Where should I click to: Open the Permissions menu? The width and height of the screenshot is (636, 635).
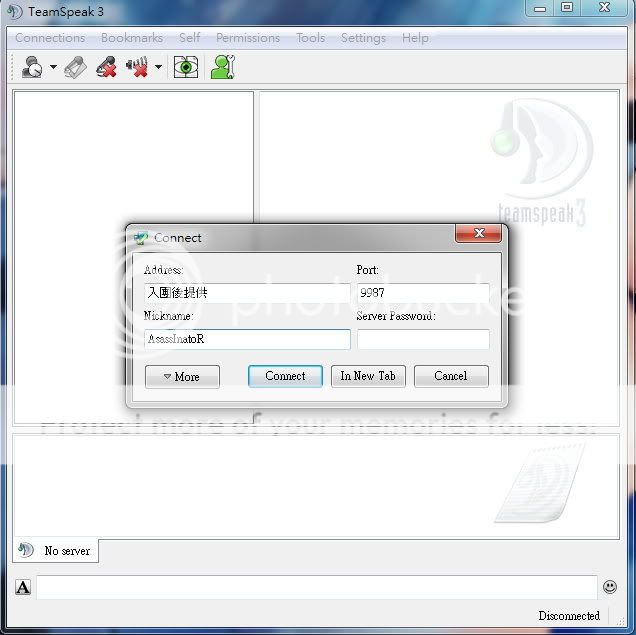248,38
